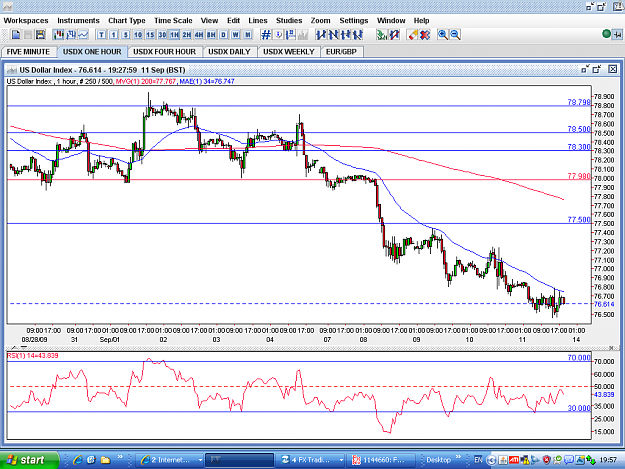Set timescale to weekly (W)
This screenshot has height=469, width=625.
coord(236,35)
